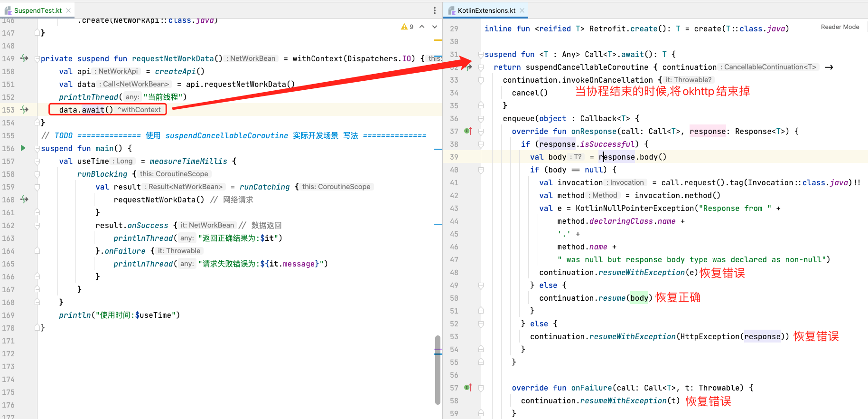868x419 pixels.
Task: Click on data.await() call at line 153
Action: [x=86, y=110]
